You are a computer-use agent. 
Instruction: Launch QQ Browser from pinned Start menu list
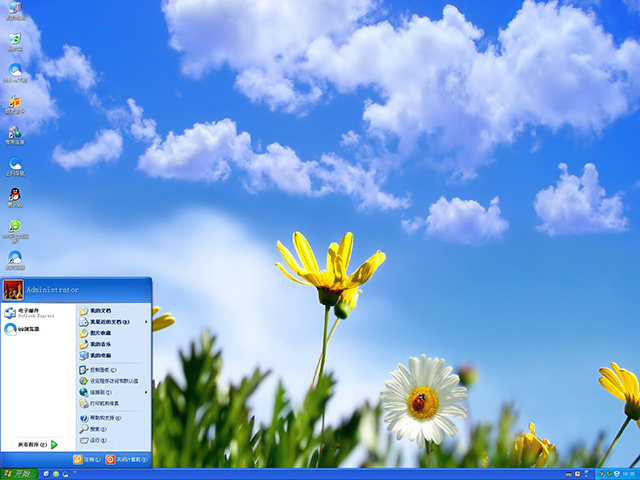pyautogui.click(x=28, y=328)
